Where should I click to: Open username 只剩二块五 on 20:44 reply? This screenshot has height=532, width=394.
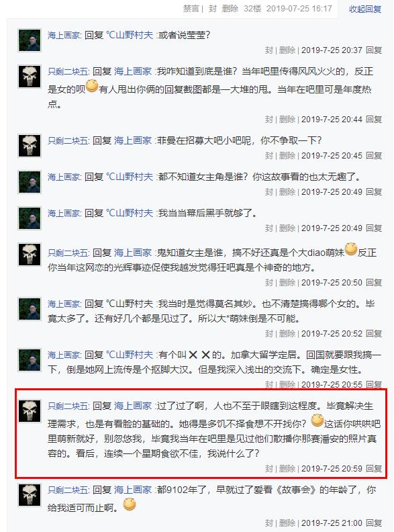click(x=68, y=72)
